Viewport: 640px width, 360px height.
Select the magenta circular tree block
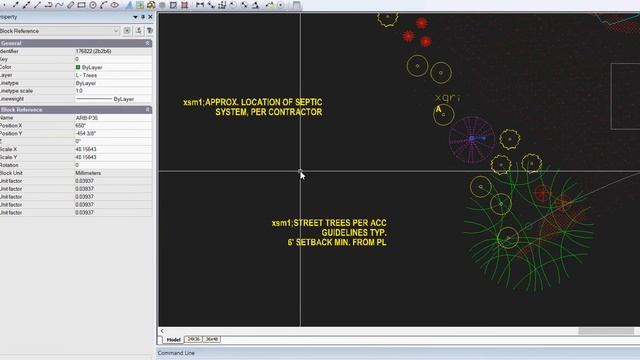click(x=472, y=139)
